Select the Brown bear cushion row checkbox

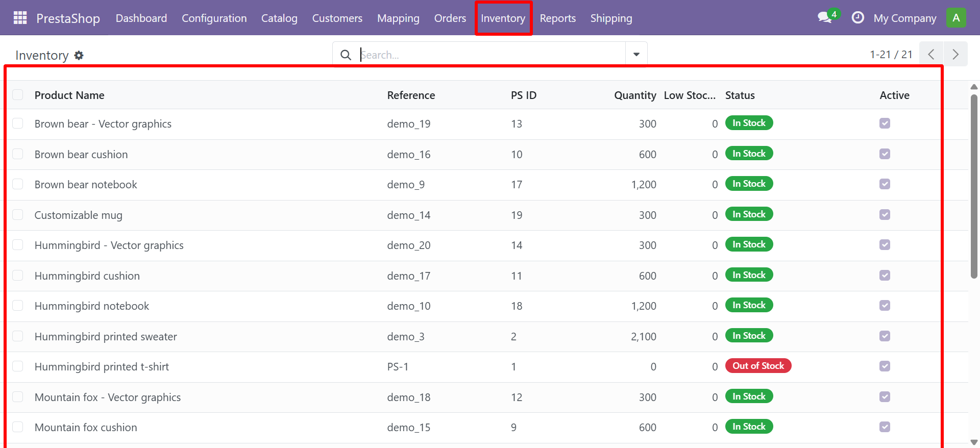tap(18, 154)
